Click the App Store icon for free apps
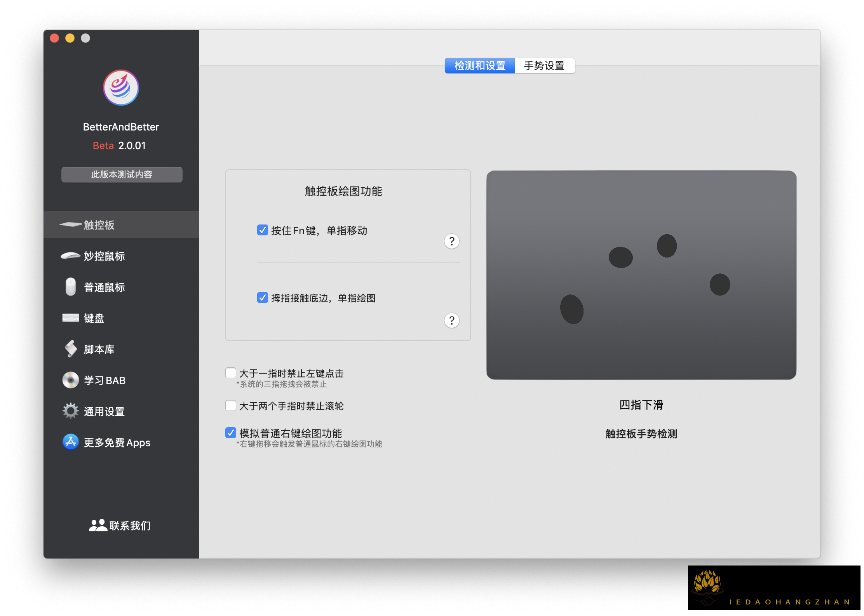This screenshot has width=864, height=616. [70, 442]
